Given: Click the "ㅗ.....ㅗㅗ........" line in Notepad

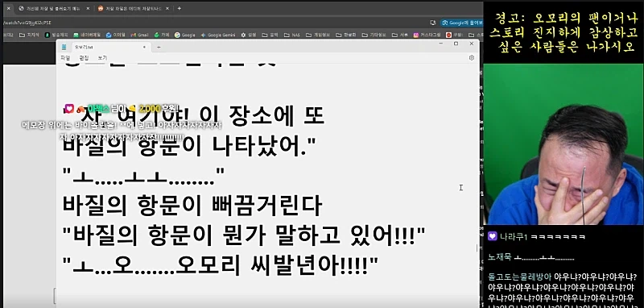Looking at the screenshot, I should (144, 176).
